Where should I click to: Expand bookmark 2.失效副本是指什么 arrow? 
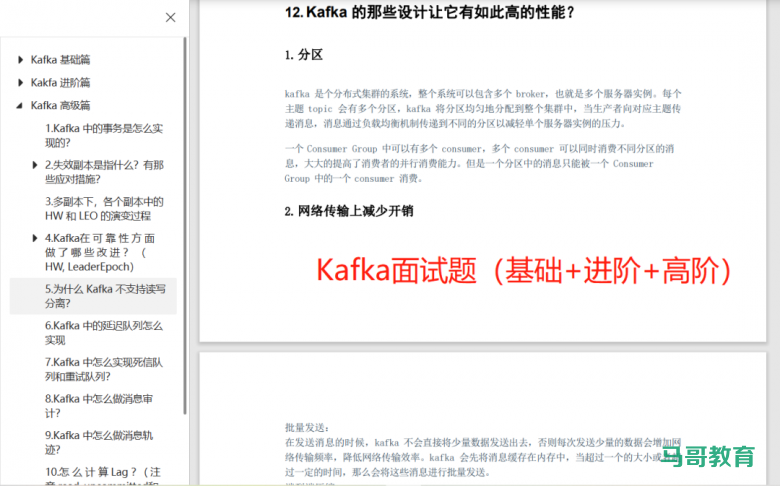click(x=36, y=165)
